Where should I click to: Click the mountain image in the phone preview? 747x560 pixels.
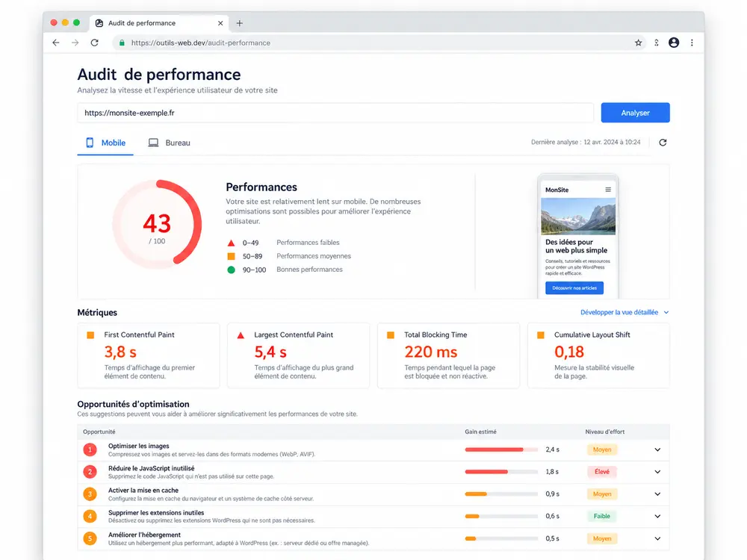pyautogui.click(x=578, y=217)
